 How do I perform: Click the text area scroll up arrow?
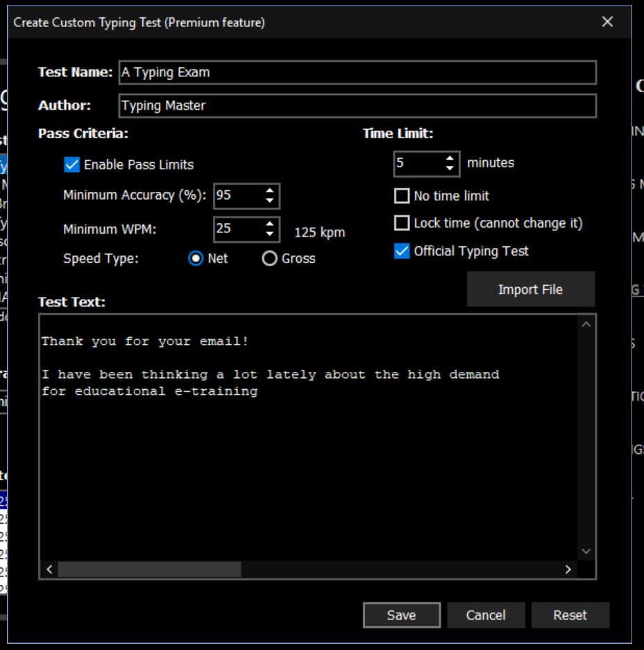pyautogui.click(x=586, y=325)
